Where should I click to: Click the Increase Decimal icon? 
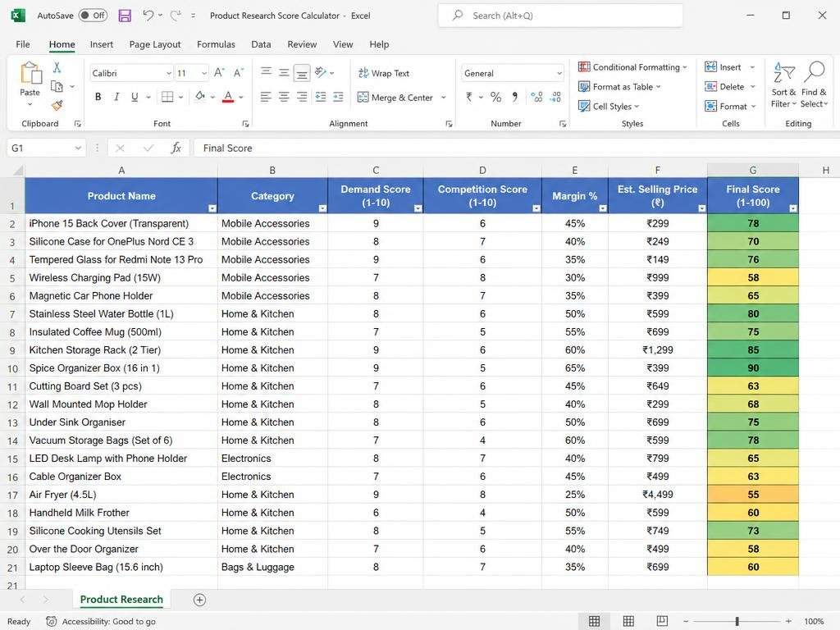tap(536, 97)
